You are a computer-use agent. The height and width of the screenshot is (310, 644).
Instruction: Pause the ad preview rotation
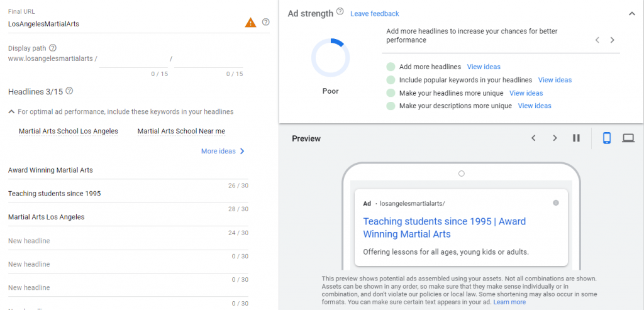pos(576,138)
